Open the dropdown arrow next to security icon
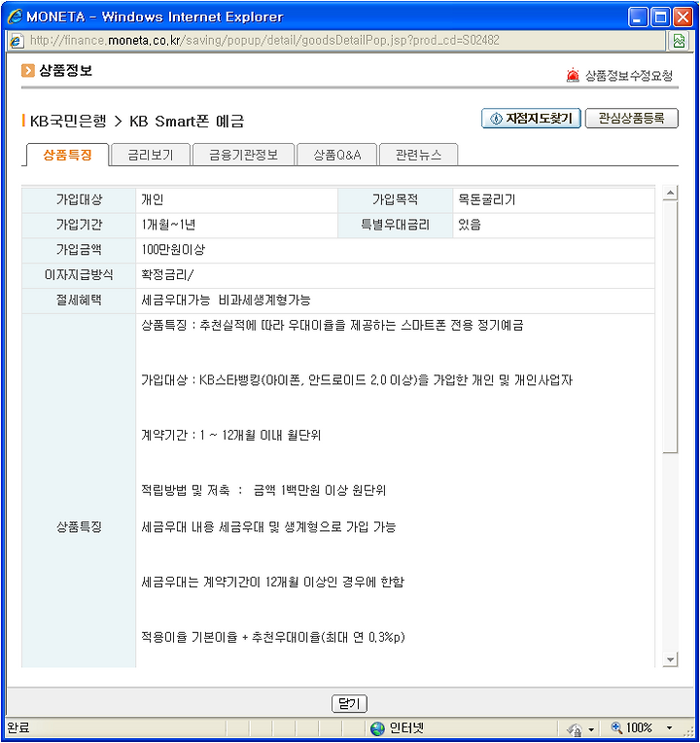700x743 pixels. [590, 729]
